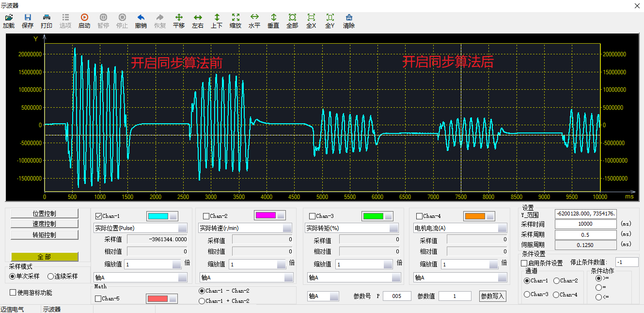Uncheck the Chan-1 checkbox
This screenshot has width=644, height=313.
click(99, 216)
